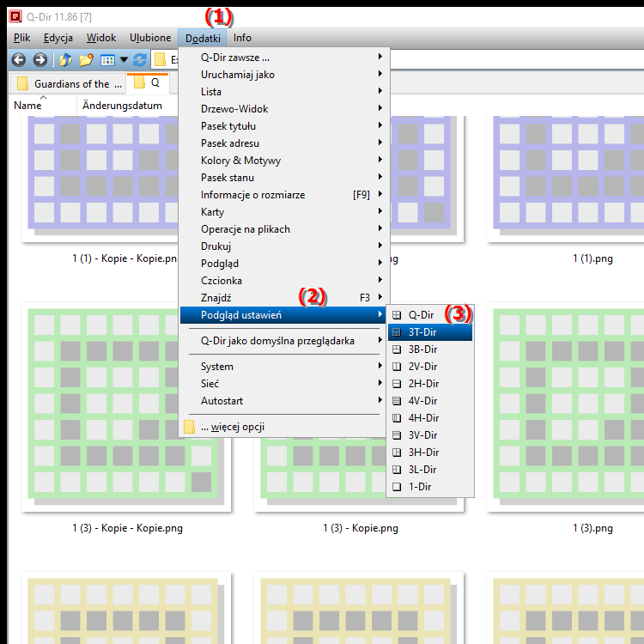Viewport: 644px width, 644px height.
Task: Select thumbnail 1 (1) - Kopie - Kopie.png
Action: (x=100, y=179)
